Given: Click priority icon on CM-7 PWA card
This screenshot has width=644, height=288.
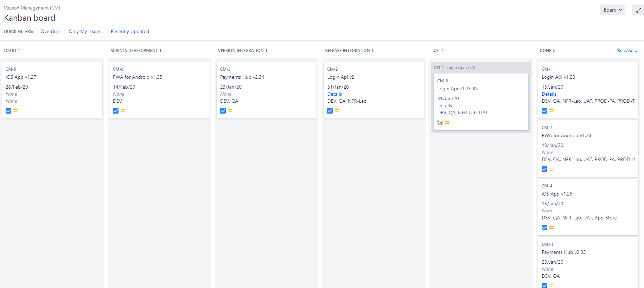Looking at the screenshot, I should click(551, 169).
